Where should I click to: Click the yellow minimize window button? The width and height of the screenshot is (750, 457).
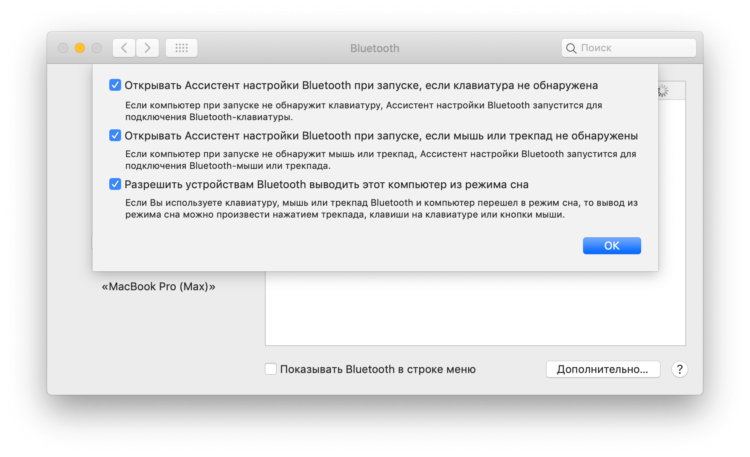[x=80, y=48]
